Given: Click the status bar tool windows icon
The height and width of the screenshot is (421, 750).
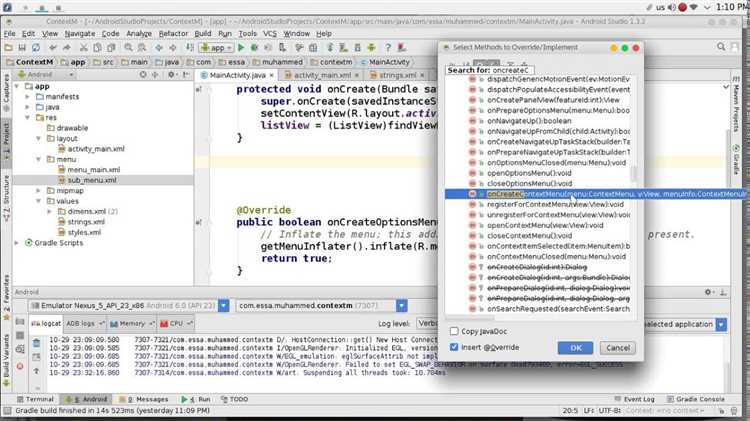Looking at the screenshot, I should tap(7, 411).
